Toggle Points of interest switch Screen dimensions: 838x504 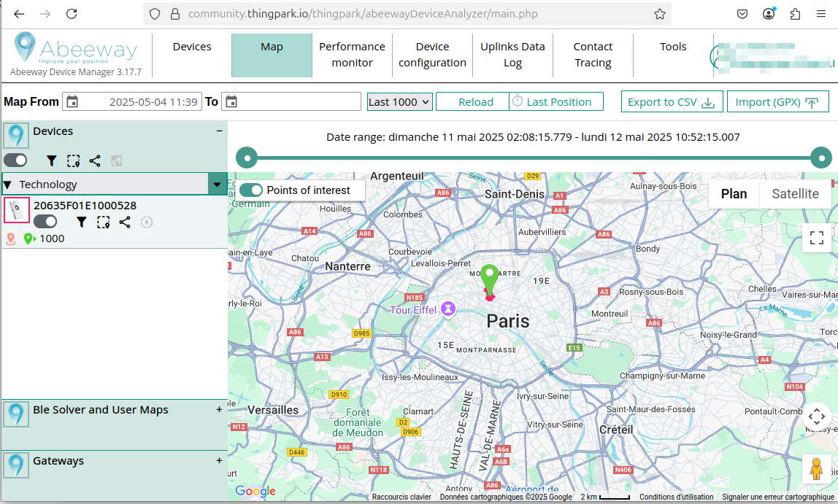[251, 190]
